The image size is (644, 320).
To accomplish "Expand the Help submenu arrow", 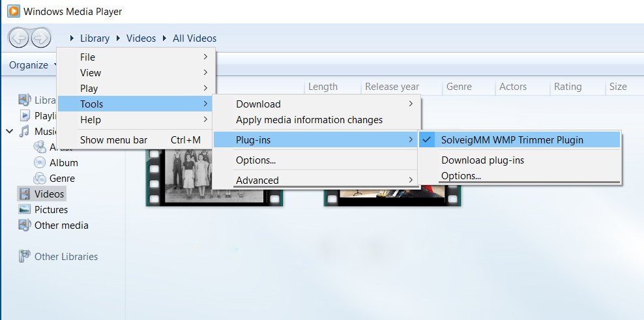I will click(205, 119).
